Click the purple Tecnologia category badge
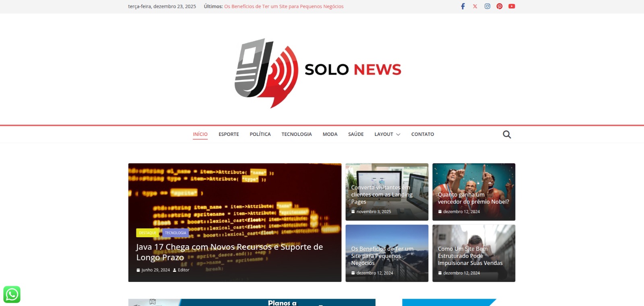The height and width of the screenshot is (306, 644). (175, 233)
